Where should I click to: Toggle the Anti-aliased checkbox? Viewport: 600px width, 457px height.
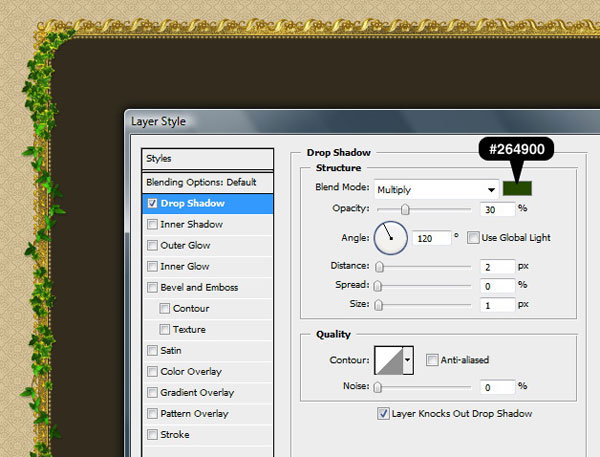click(x=432, y=360)
